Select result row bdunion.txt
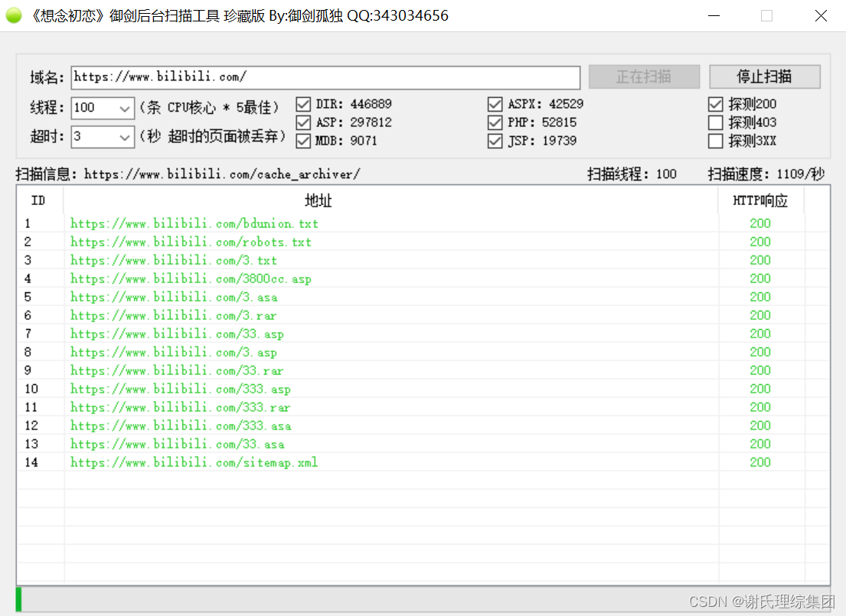 click(423, 223)
